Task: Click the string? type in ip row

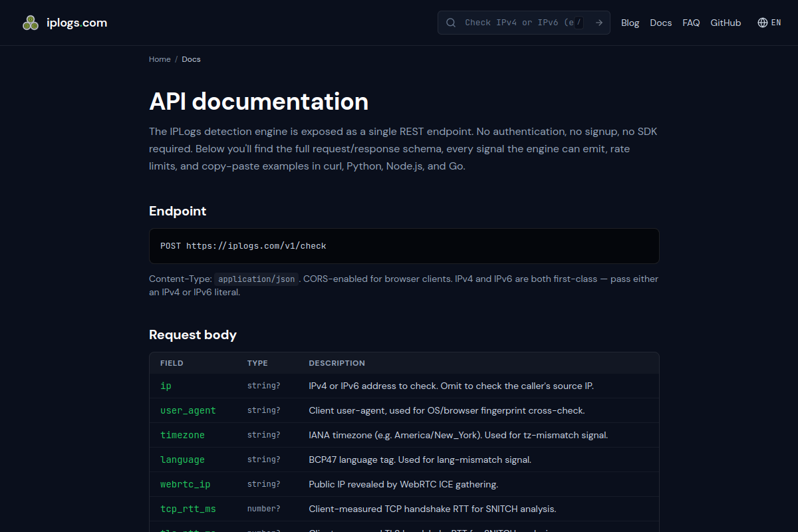Action: click(x=264, y=386)
